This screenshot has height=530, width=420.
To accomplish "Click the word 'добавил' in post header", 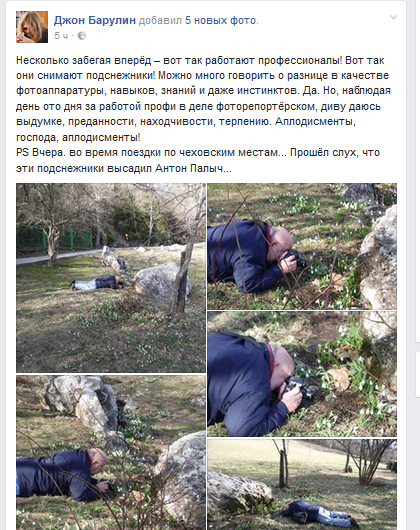I will pos(160,21).
